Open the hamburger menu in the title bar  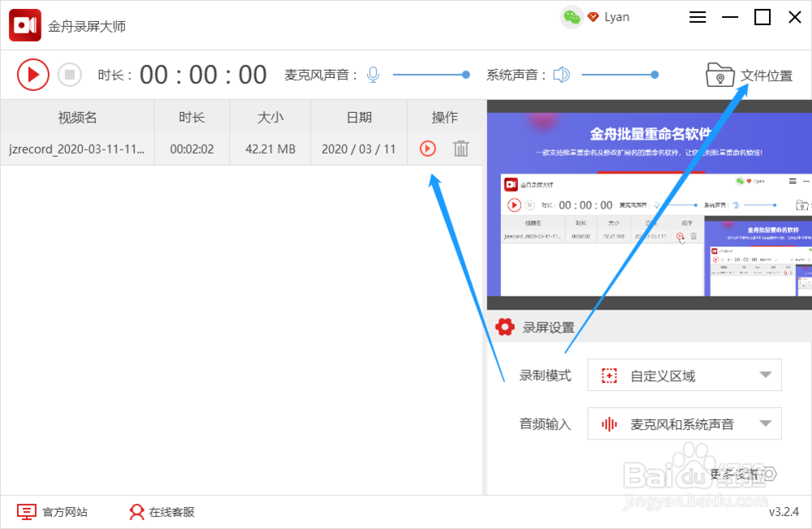(698, 17)
